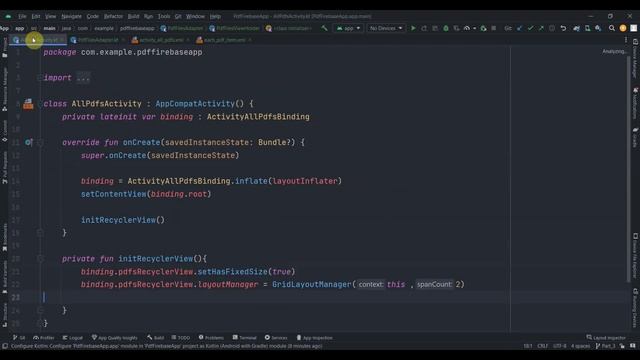Click the Stop square icon in toolbar
The image size is (640, 360).
494,28
